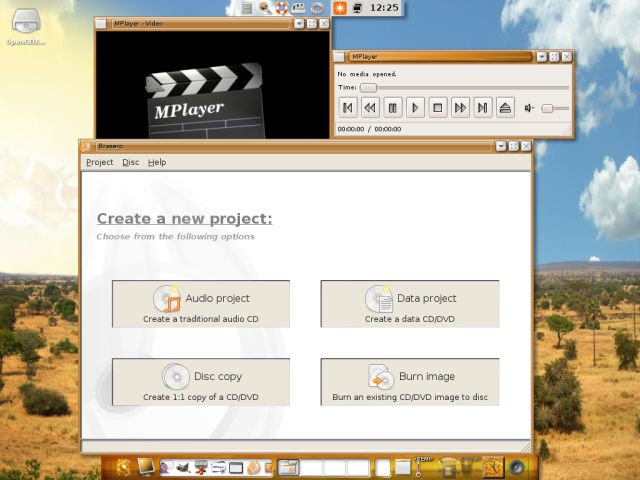
Task: Click the blank window icon in bottom dock
Action: (236, 468)
